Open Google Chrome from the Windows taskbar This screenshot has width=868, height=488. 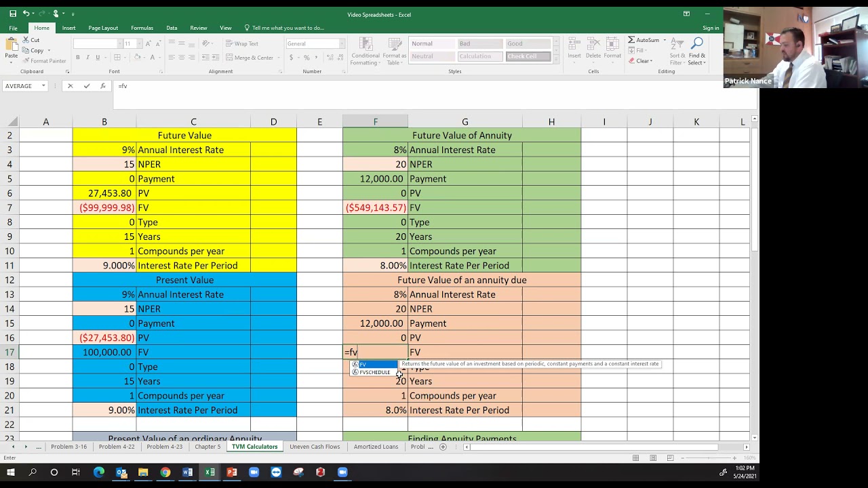(165, 472)
